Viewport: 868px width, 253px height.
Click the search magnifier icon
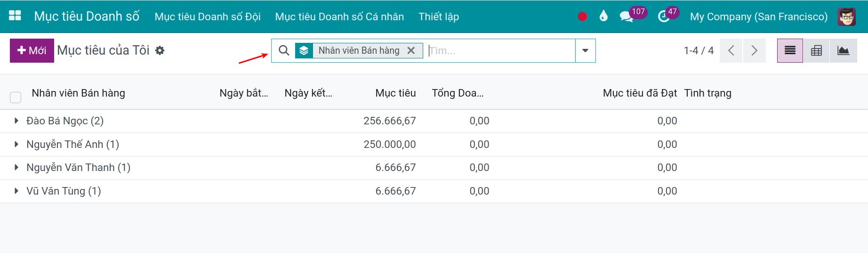tap(284, 50)
